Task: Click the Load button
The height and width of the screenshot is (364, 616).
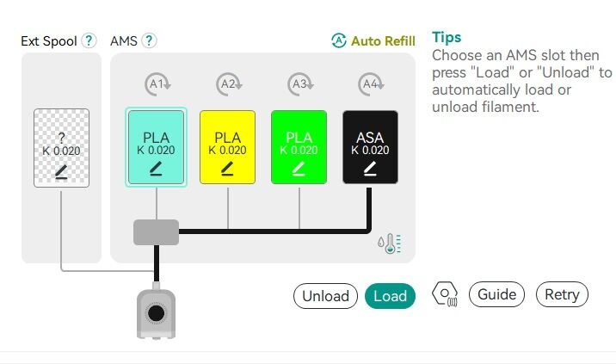Action: (390, 296)
